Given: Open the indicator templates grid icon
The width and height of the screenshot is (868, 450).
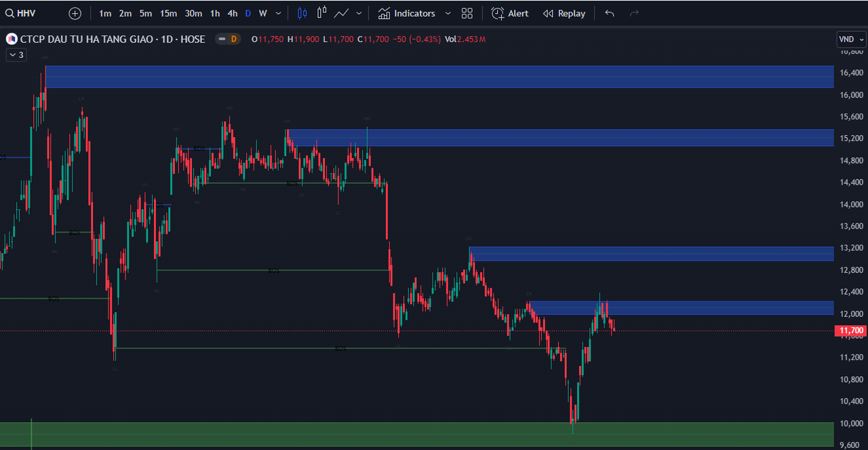Looking at the screenshot, I should coord(467,13).
